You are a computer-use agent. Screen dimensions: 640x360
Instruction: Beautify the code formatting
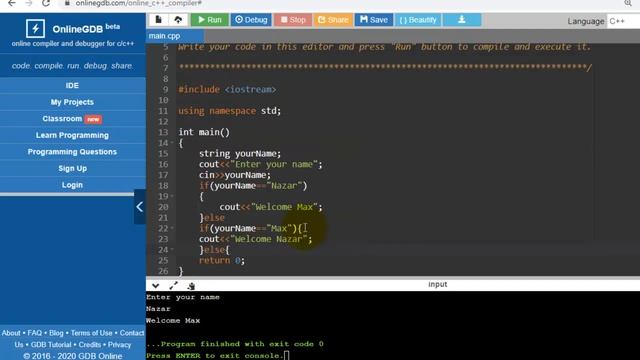pos(418,20)
